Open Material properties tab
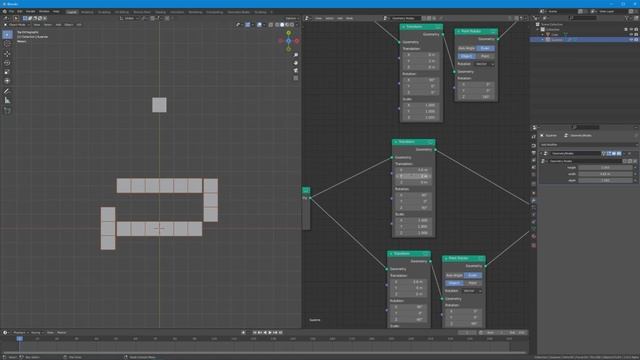The width and height of the screenshot is (640, 360). tap(533, 236)
